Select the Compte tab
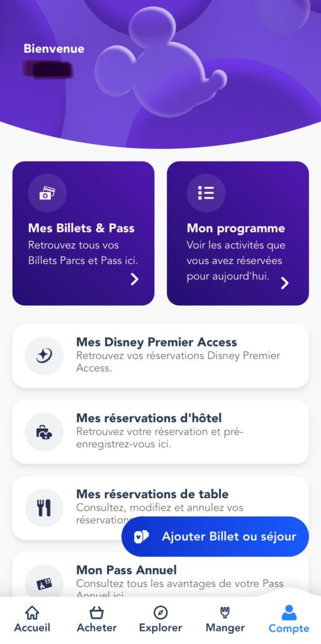Image resolution: width=321 pixels, height=644 pixels. 288,619
